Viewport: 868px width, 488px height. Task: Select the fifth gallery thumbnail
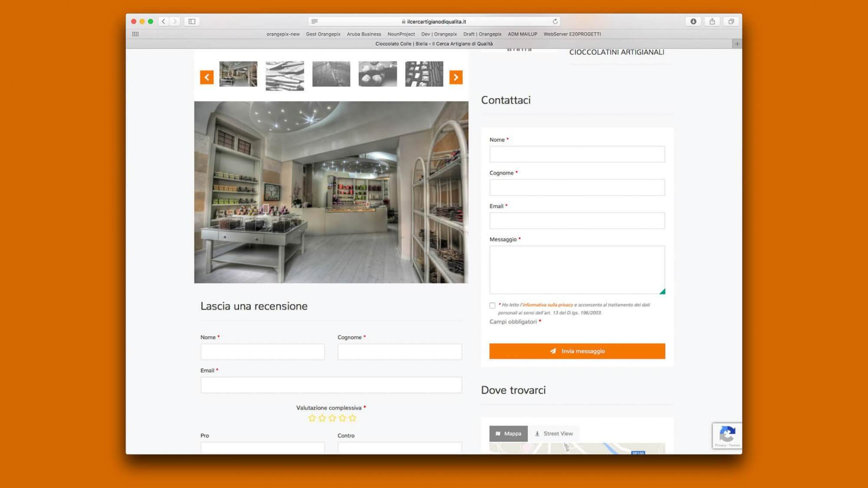click(424, 74)
